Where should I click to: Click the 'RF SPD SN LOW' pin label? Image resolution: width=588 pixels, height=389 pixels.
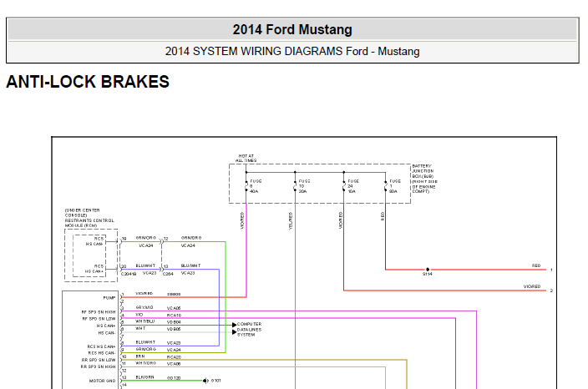point(99,319)
